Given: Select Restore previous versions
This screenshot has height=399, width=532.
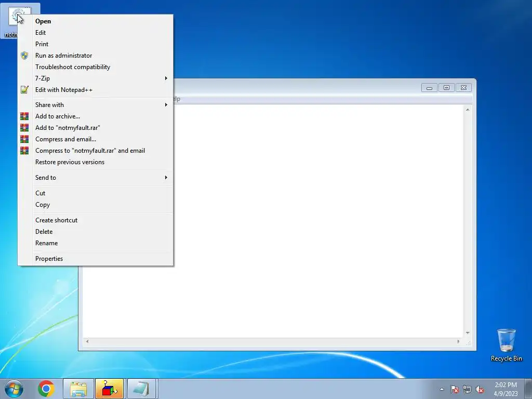Looking at the screenshot, I should coord(96,162).
